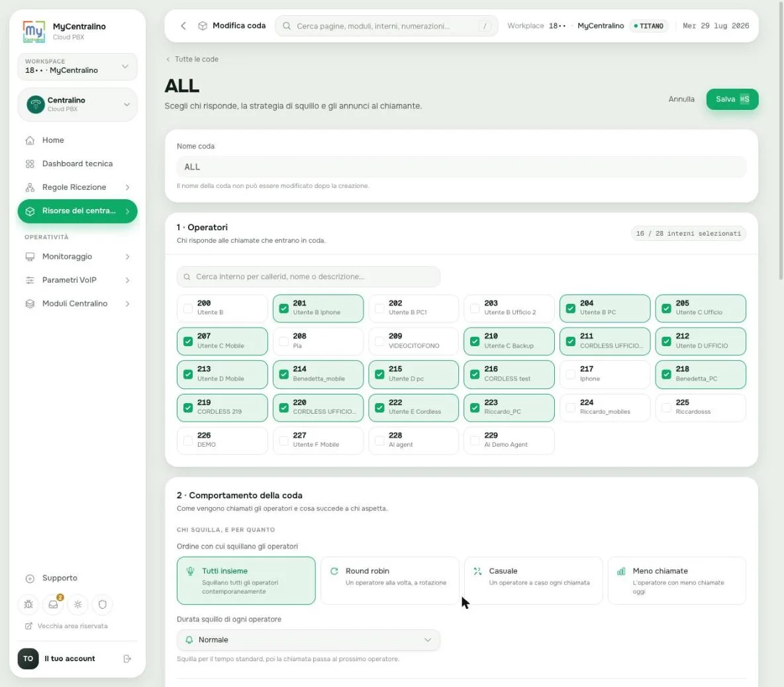
Task: Click the page vertical scrollbar
Action: click(781, 140)
